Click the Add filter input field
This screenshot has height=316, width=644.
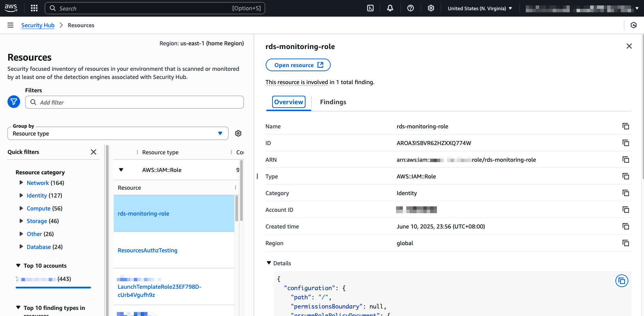pos(135,102)
